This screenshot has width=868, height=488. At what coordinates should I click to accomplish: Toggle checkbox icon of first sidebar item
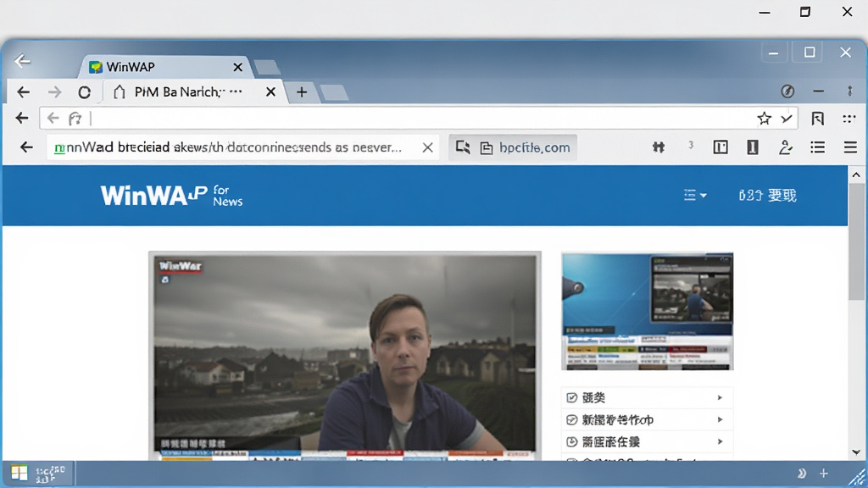click(572, 398)
